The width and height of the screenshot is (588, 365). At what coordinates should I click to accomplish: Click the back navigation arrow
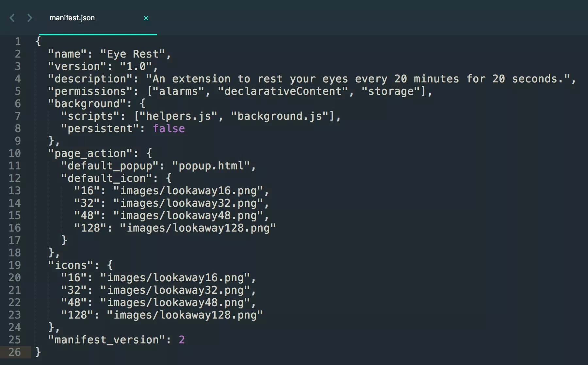point(12,18)
